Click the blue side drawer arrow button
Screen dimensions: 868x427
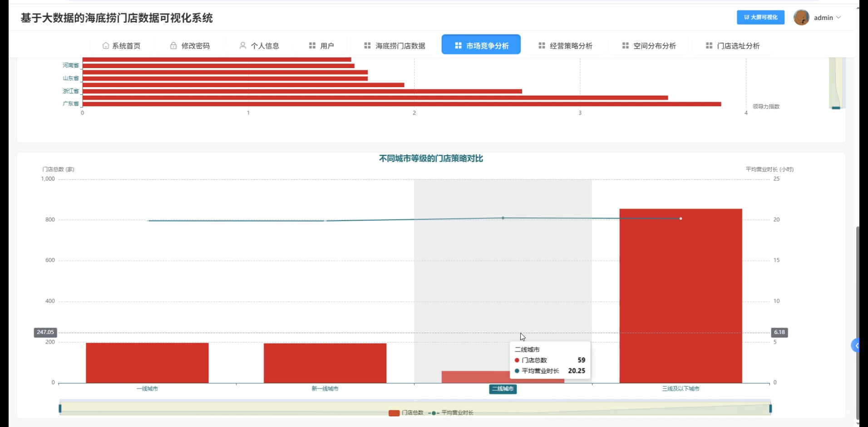pyautogui.click(x=855, y=346)
